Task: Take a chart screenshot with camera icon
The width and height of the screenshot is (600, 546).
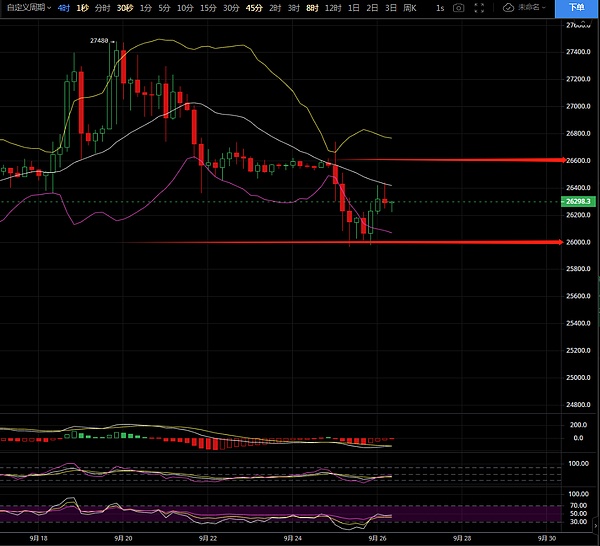Action: pyautogui.click(x=458, y=8)
